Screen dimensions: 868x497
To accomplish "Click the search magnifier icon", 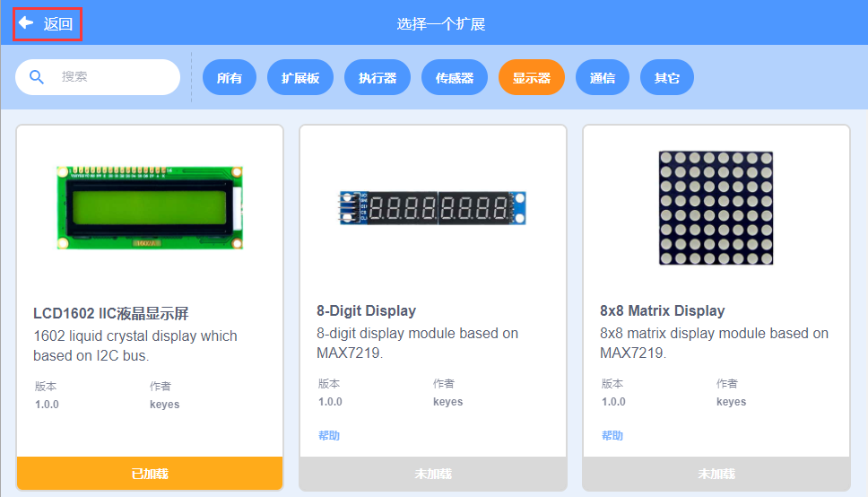I will click(37, 77).
